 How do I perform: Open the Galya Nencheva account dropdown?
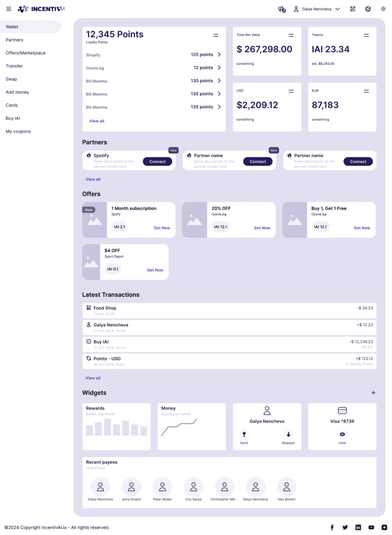(x=317, y=9)
